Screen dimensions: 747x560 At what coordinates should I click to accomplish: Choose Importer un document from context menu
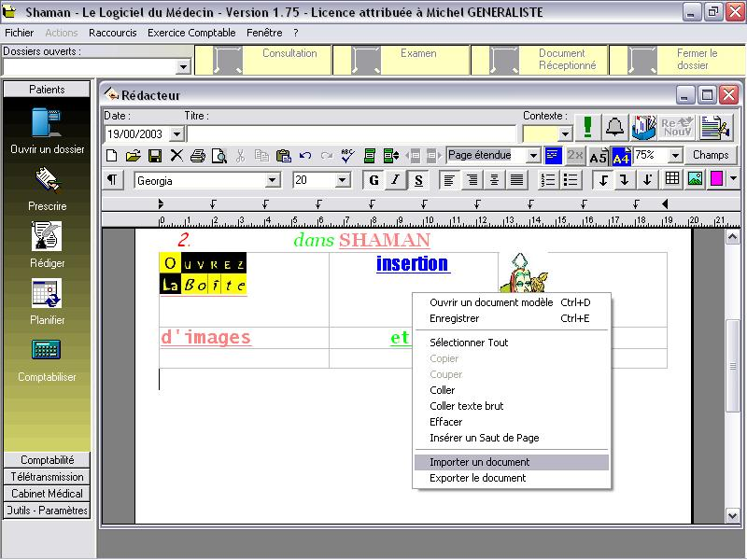512,462
